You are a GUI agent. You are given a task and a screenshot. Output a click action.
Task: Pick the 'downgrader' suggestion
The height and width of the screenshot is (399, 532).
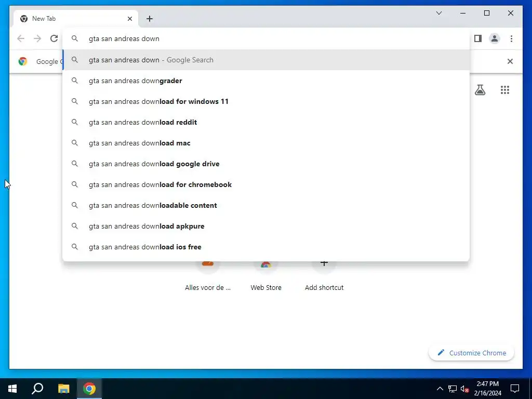point(267,81)
